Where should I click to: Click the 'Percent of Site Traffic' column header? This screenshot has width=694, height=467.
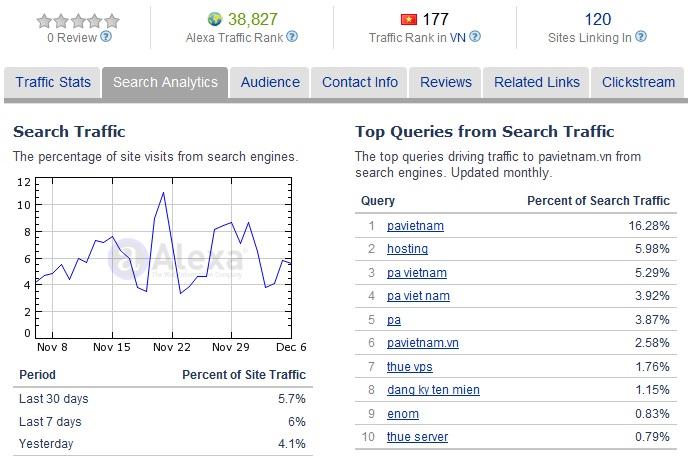click(x=244, y=375)
